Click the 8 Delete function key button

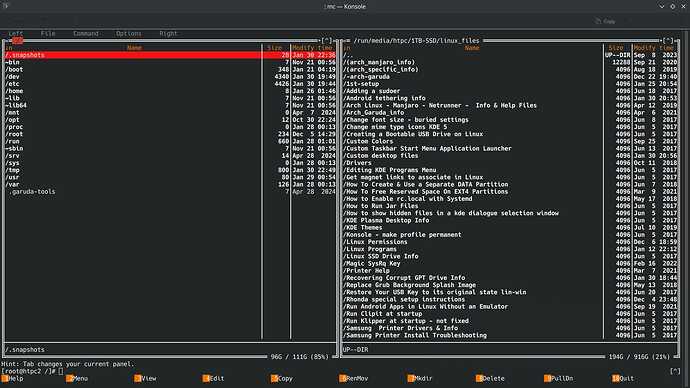pos(490,378)
